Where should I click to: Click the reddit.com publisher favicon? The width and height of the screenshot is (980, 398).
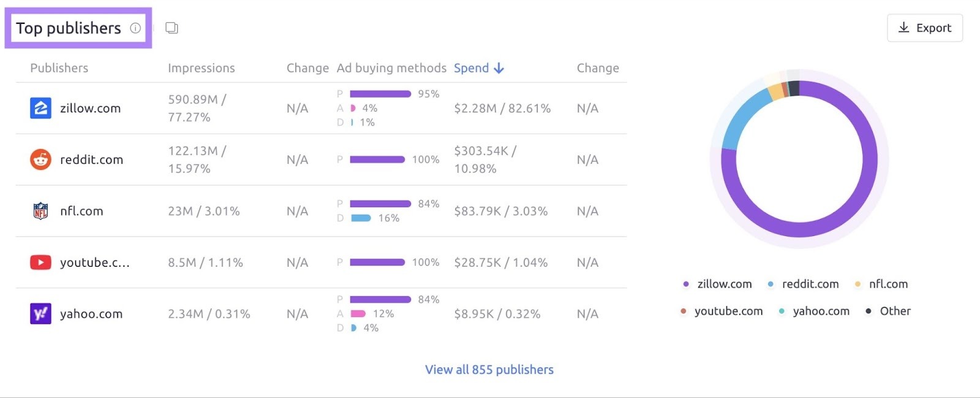[40, 159]
